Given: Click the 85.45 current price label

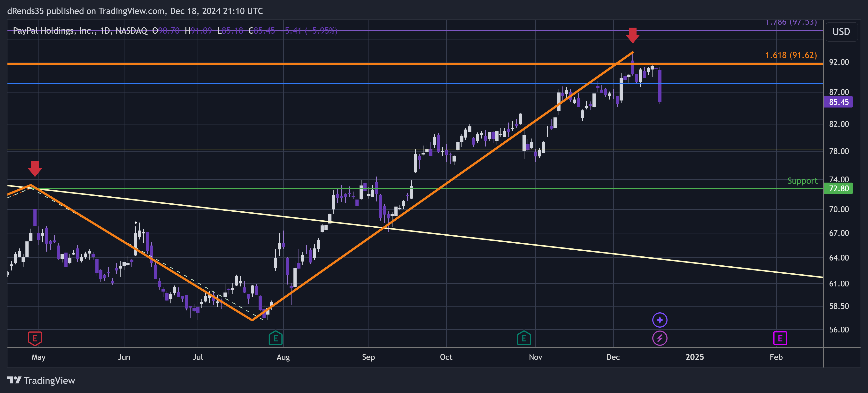Looking at the screenshot, I should tap(838, 102).
